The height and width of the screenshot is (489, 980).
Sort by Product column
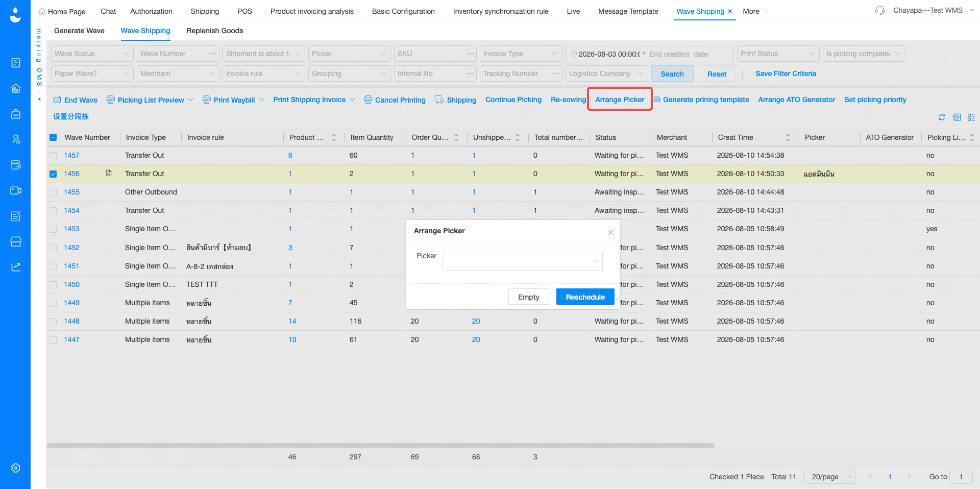tap(334, 137)
